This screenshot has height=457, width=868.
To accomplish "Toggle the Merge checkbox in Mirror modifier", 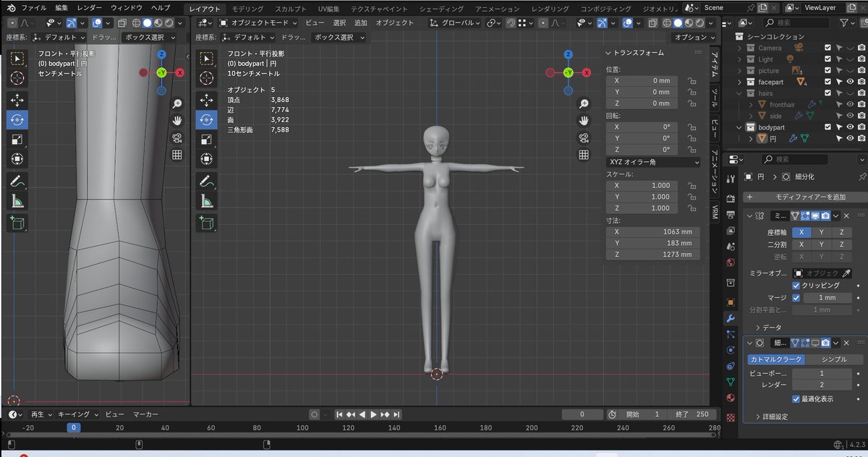I will [796, 298].
